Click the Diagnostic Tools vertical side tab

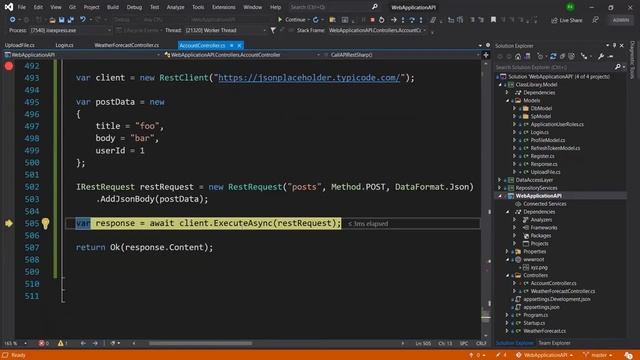point(633,60)
